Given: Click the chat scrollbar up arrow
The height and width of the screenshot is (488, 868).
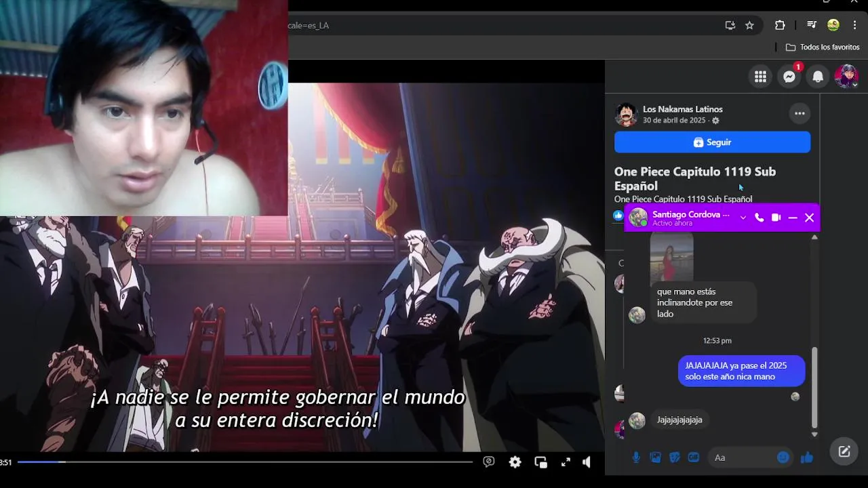Looking at the screenshot, I should point(814,237).
